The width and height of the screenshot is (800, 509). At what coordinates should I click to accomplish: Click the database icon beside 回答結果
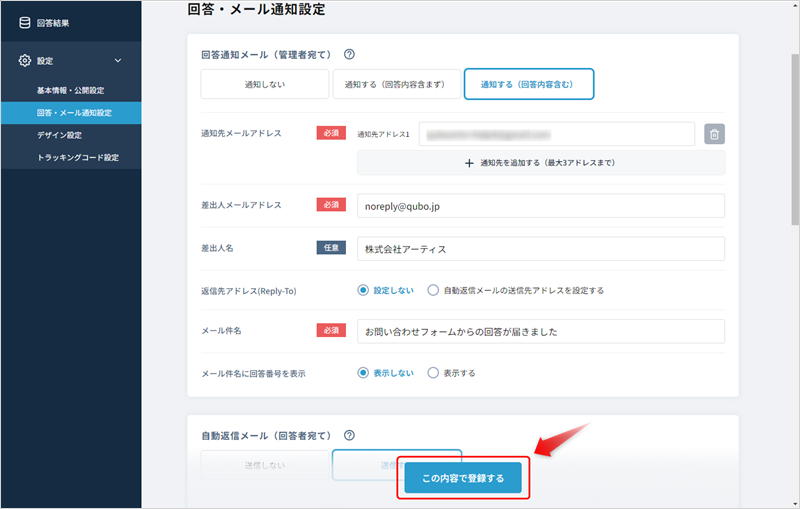pyautogui.click(x=25, y=23)
